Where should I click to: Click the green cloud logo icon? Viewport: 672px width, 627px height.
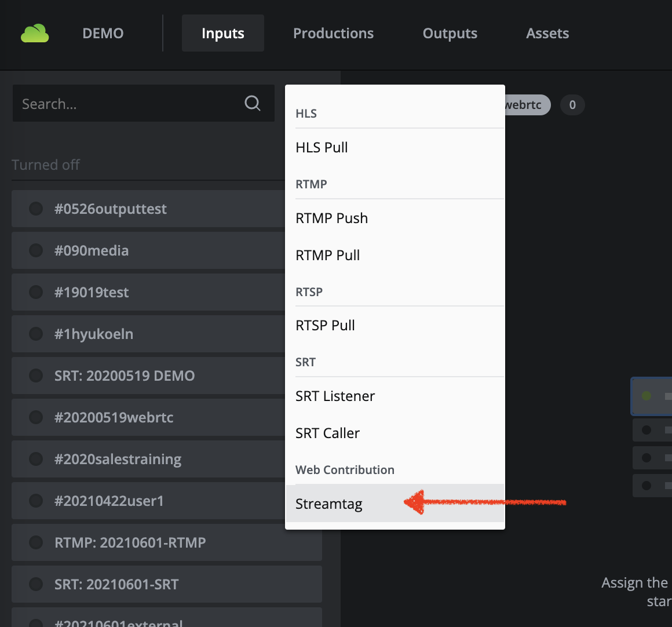click(35, 34)
